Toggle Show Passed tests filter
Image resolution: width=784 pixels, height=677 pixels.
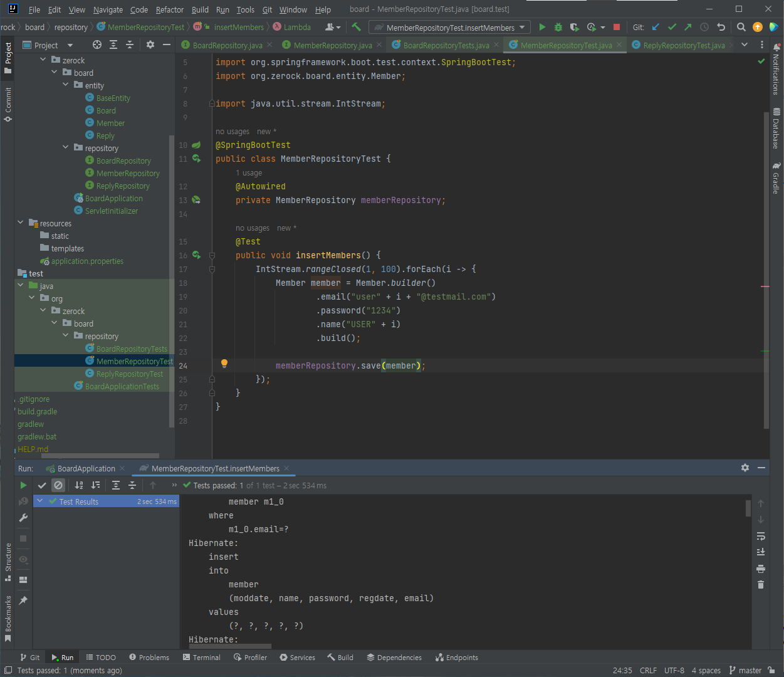(42, 485)
